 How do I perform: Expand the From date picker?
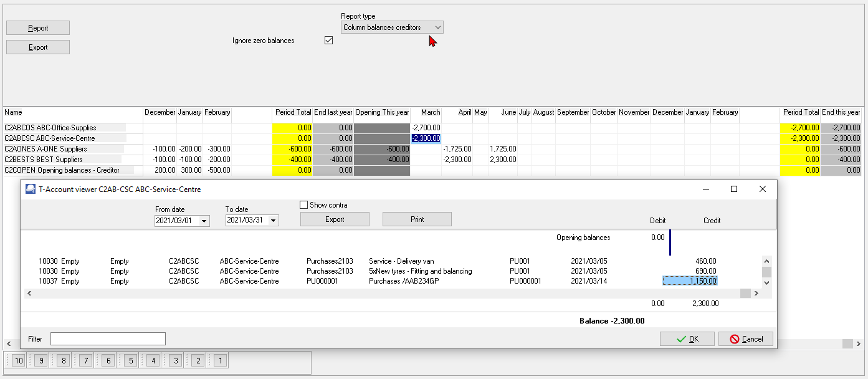point(205,221)
